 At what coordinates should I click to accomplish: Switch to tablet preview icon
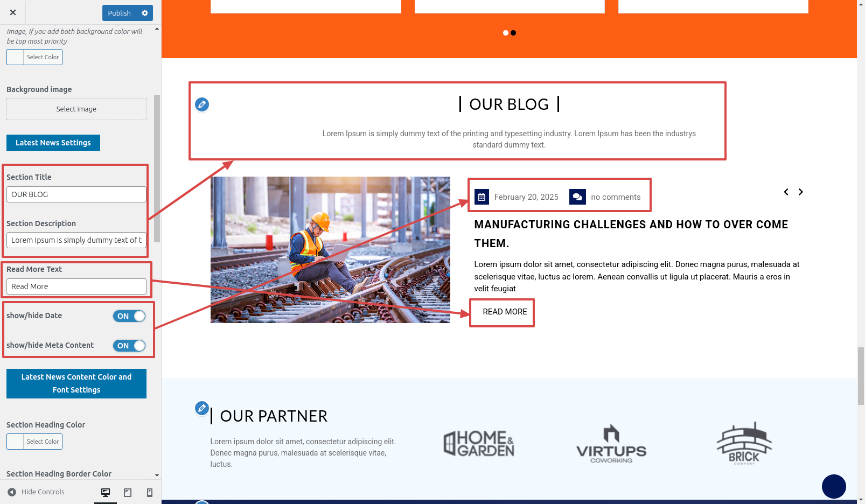(128, 492)
